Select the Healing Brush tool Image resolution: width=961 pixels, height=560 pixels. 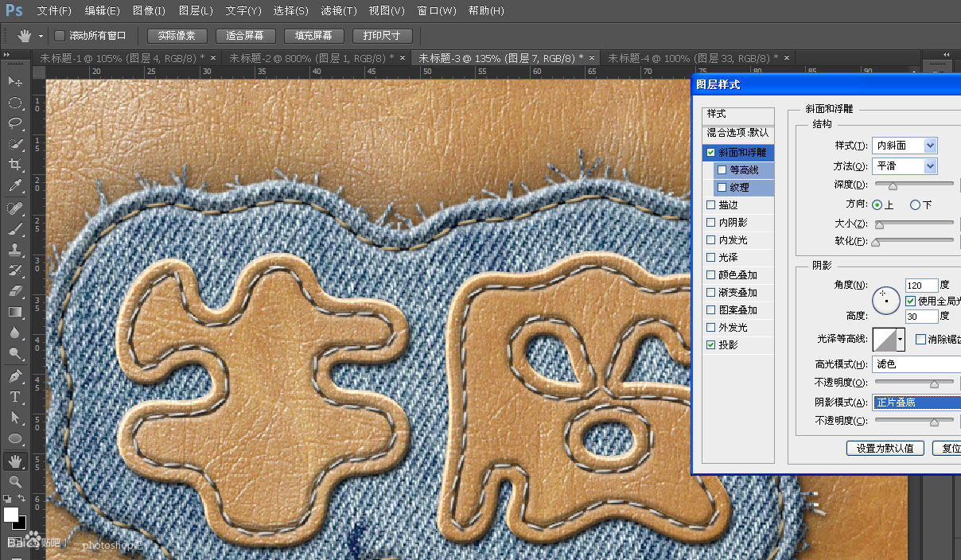pos(14,208)
